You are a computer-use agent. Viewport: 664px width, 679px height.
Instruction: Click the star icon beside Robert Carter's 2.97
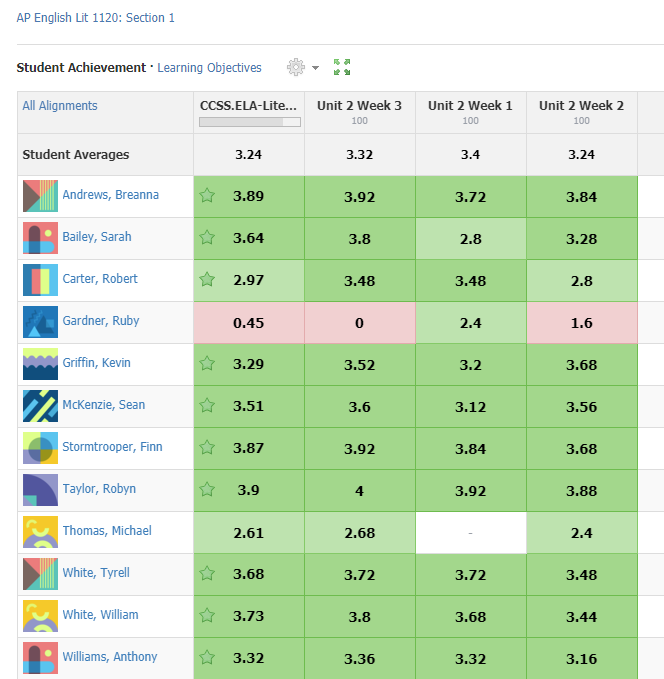(208, 279)
